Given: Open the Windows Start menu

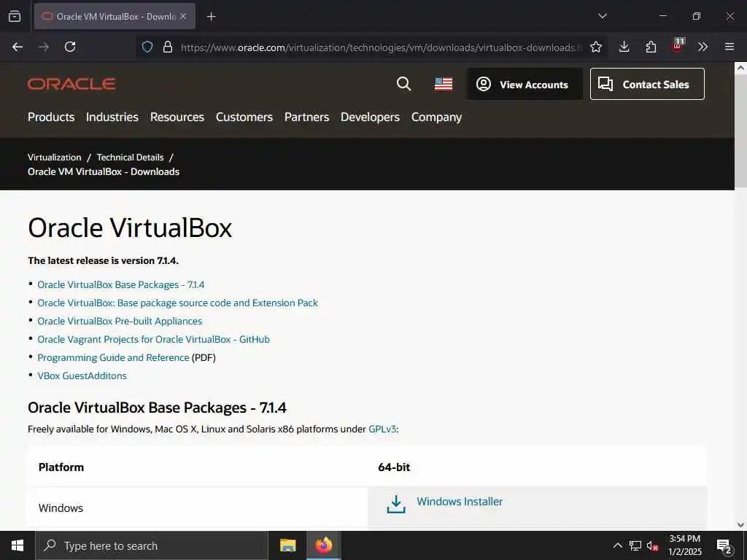Looking at the screenshot, I should pyautogui.click(x=18, y=545).
